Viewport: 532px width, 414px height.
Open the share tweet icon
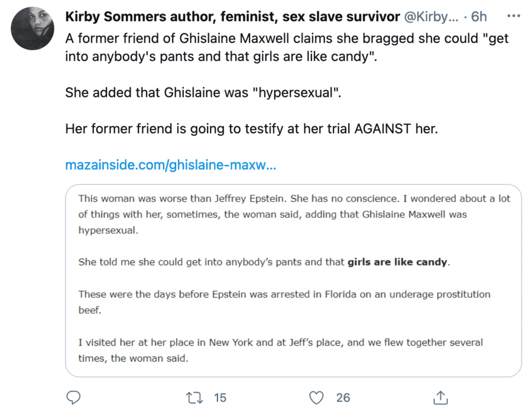click(x=440, y=397)
